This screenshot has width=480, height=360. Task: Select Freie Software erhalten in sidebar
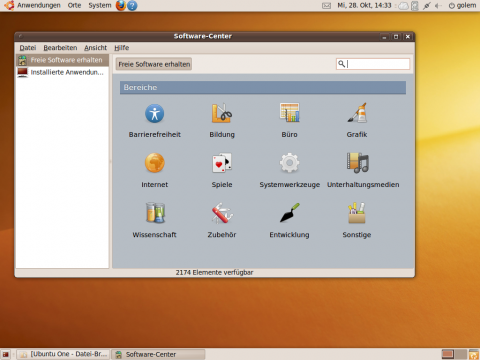click(x=63, y=60)
